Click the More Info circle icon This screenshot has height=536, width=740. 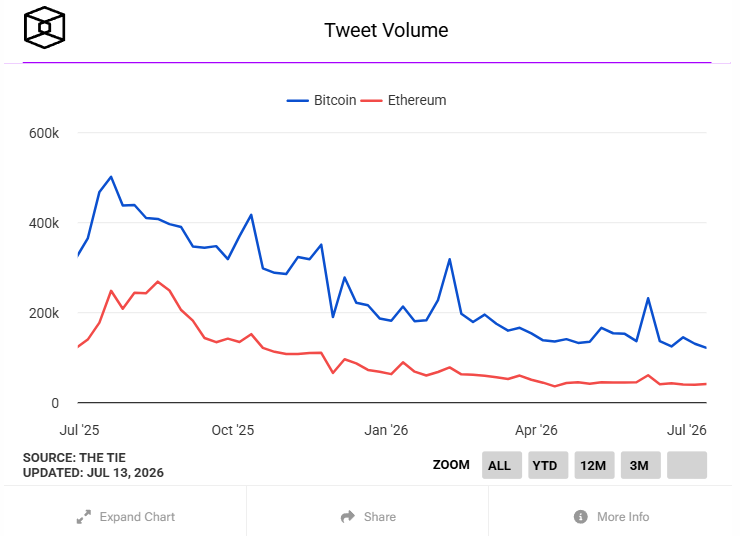point(581,517)
